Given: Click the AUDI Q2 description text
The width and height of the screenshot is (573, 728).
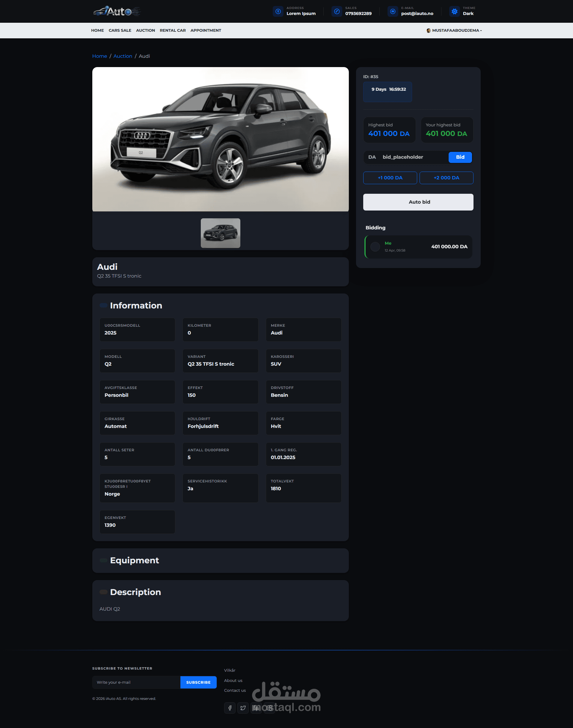Looking at the screenshot, I should 110,609.
